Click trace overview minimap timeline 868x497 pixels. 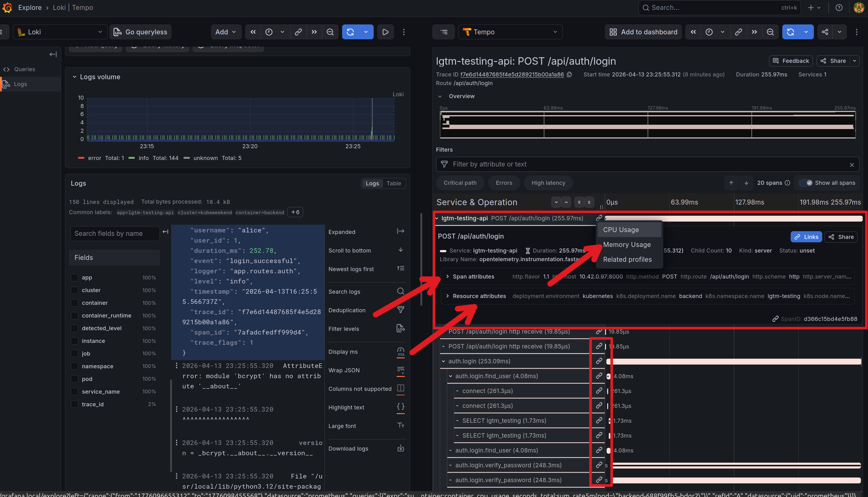(647, 125)
